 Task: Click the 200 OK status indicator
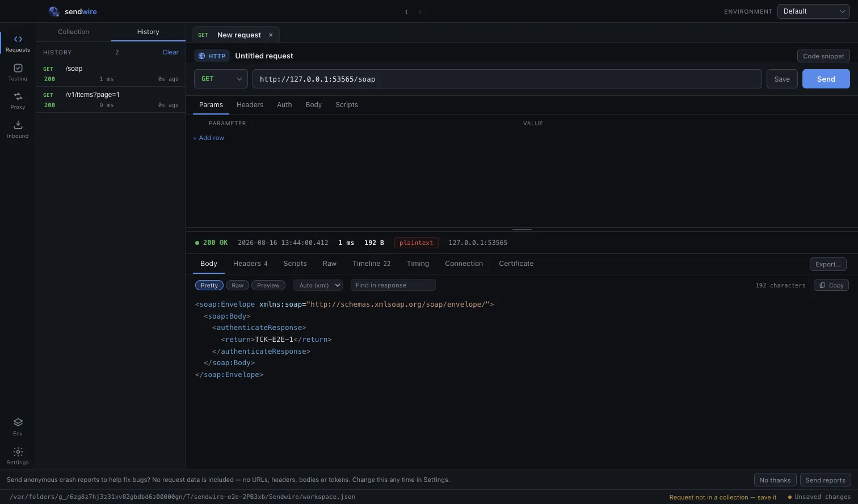pos(211,243)
